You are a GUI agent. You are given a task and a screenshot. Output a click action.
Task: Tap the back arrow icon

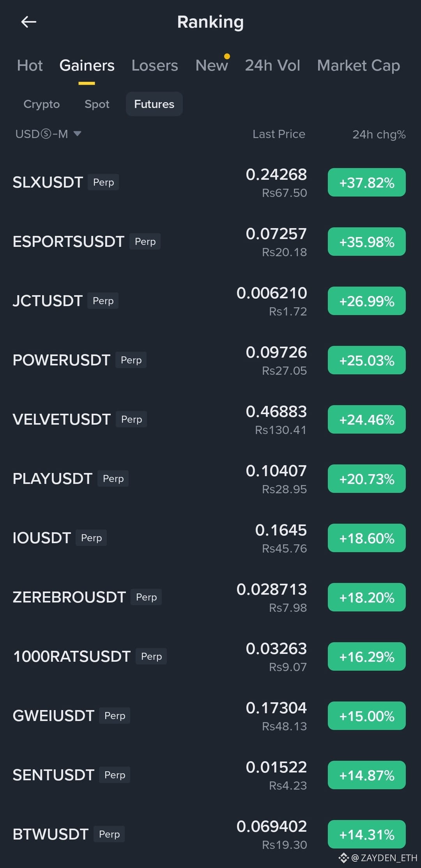pyautogui.click(x=29, y=22)
